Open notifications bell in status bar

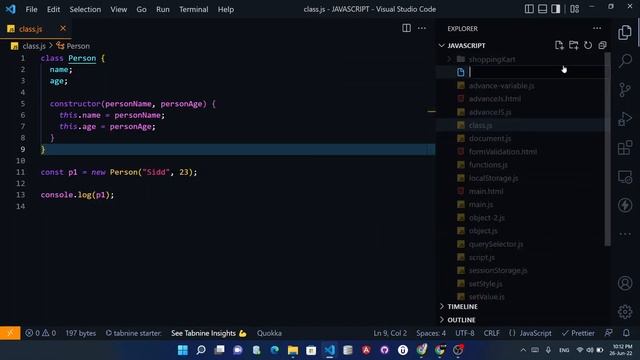tap(626, 333)
